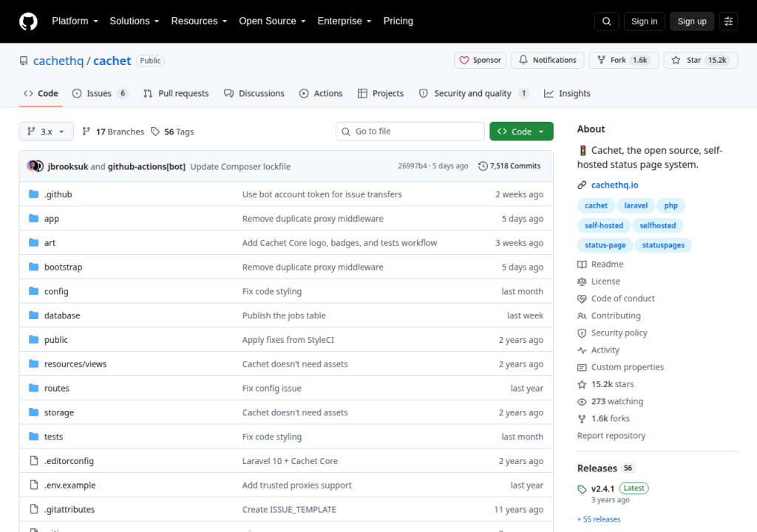Viewport: 757px width, 532px height.
Task: Click the Sign in button
Action: pos(644,21)
